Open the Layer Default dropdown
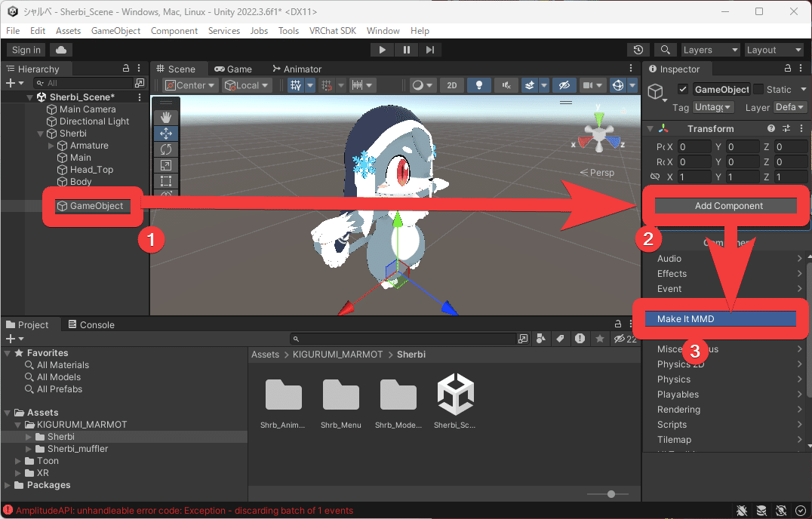 click(x=790, y=107)
